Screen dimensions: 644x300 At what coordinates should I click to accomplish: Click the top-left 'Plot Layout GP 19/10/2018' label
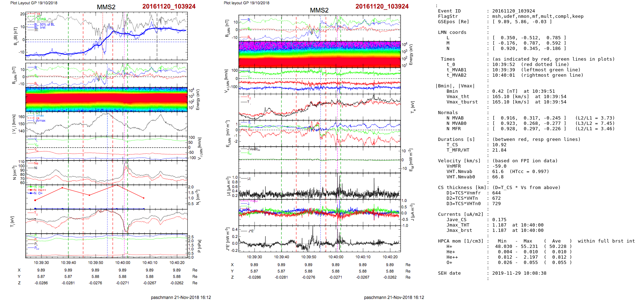[34, 3]
